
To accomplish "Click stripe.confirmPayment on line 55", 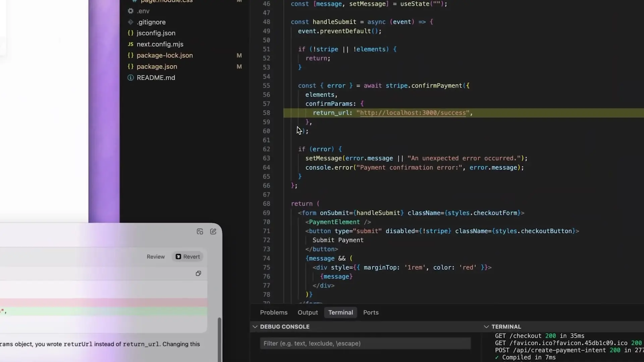I will (424, 85).
